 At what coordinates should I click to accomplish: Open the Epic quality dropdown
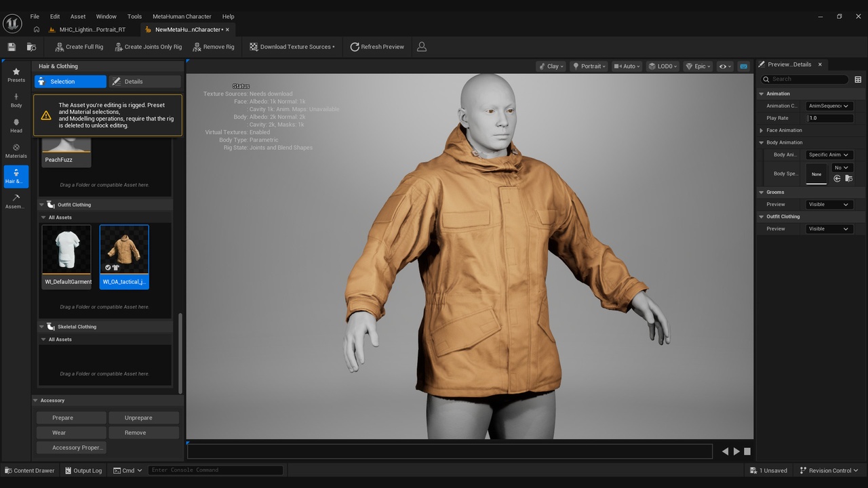[698, 66]
